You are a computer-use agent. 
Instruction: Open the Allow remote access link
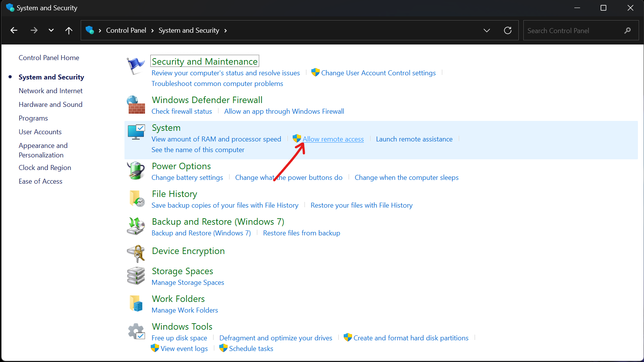333,139
